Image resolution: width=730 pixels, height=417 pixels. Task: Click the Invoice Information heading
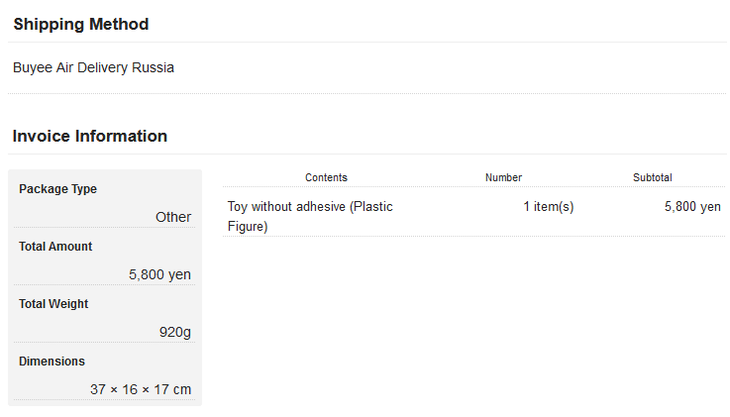click(90, 136)
